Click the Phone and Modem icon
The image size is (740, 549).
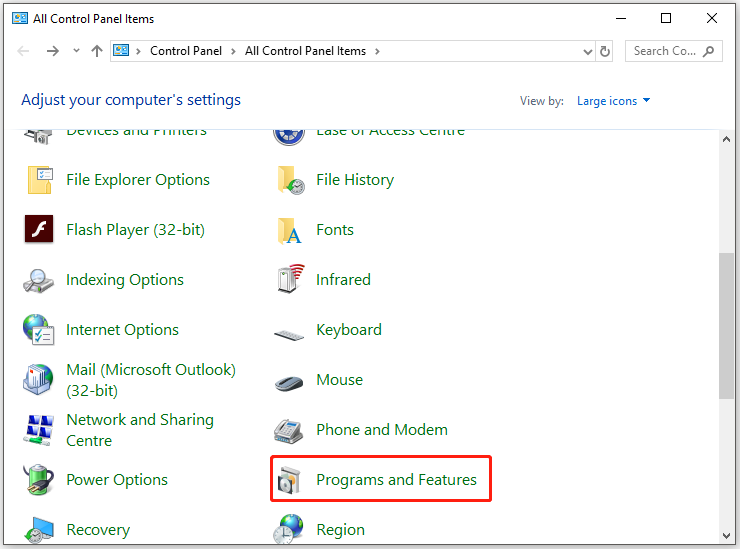pos(288,431)
